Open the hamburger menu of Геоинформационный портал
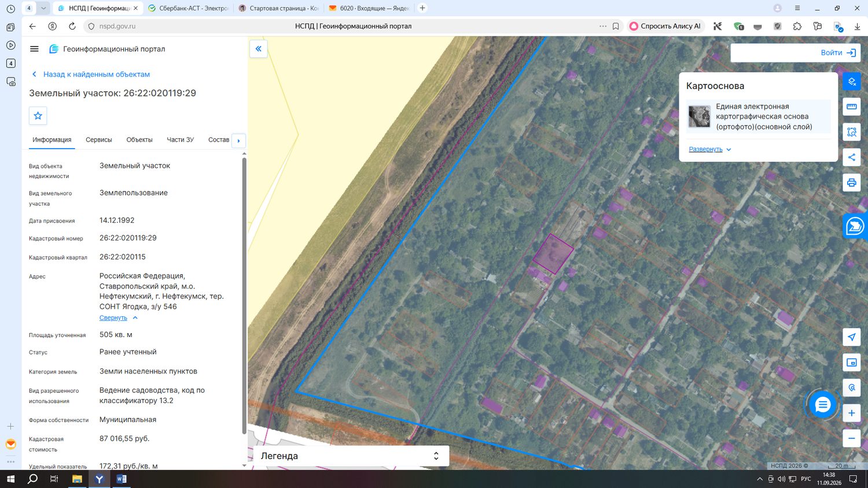Viewport: 868px width, 488px height. pos(34,49)
